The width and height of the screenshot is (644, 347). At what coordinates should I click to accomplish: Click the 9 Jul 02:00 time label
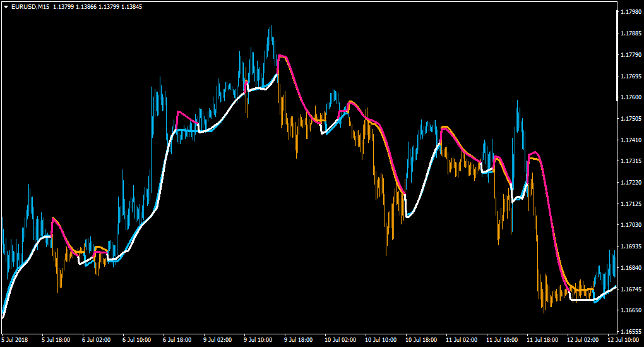coord(218,340)
